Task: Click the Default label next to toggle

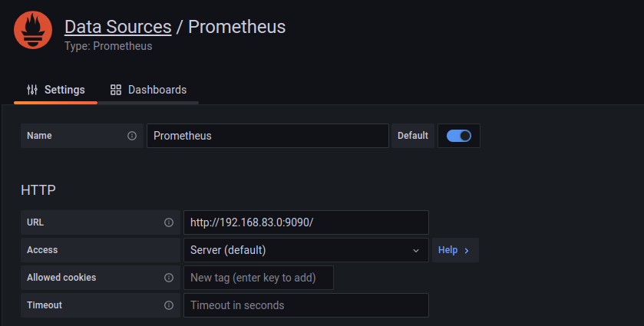Action: 413,136
